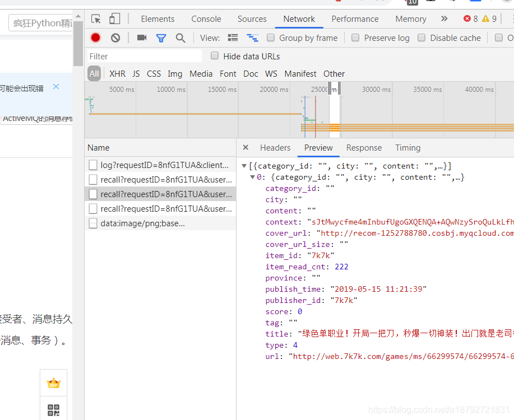
Task: Click the left timeline overview window handle
Action: click(x=330, y=88)
